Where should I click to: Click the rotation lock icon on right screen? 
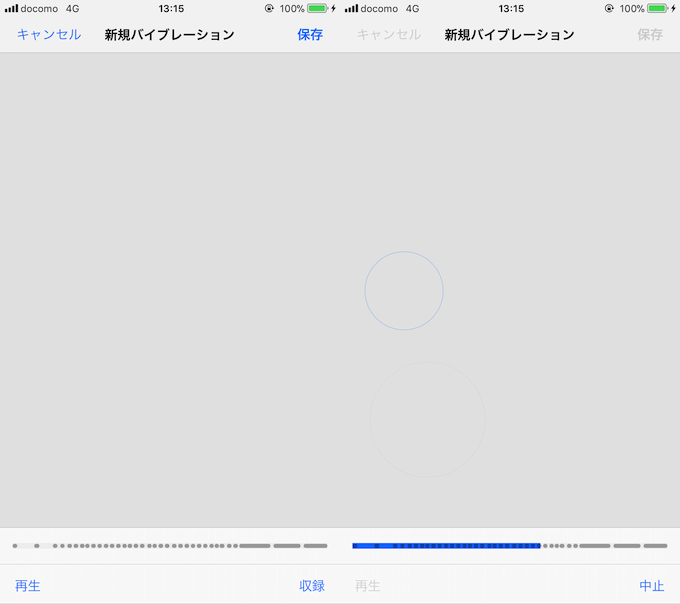(x=610, y=9)
